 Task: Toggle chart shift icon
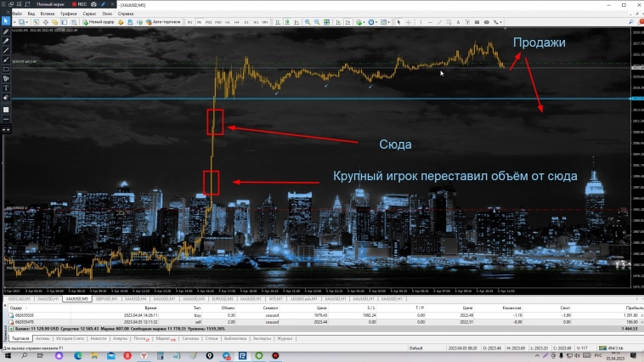(x=347, y=22)
